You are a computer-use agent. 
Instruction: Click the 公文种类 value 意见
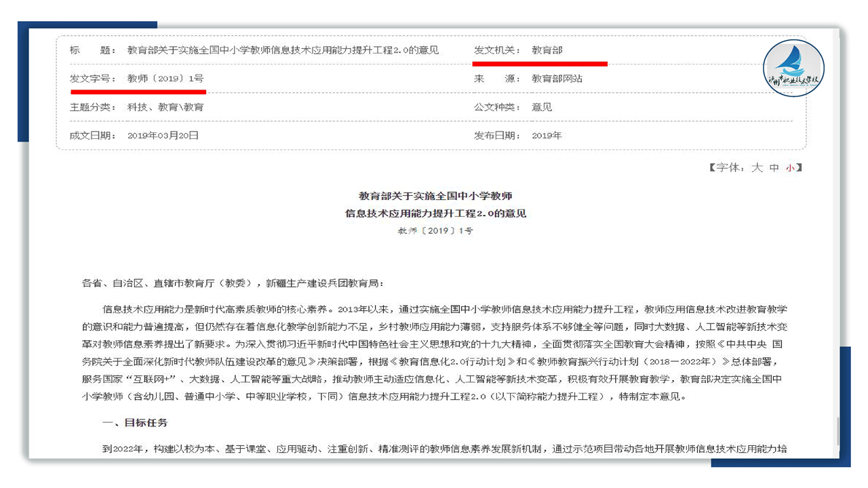[542, 107]
